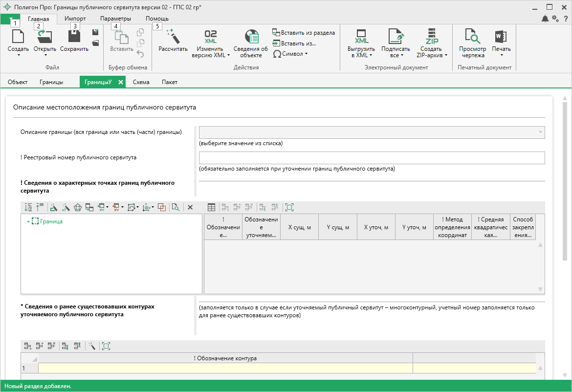Screen dimensions: 572x392
Task: Open the Схема section tab
Action: 141,82
